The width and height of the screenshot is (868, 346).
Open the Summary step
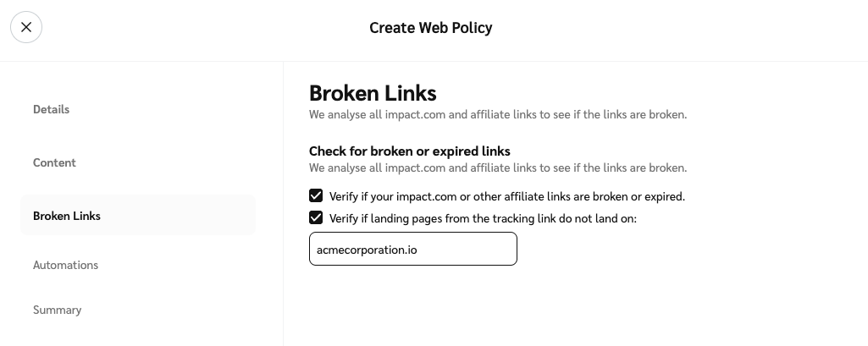[57, 310]
